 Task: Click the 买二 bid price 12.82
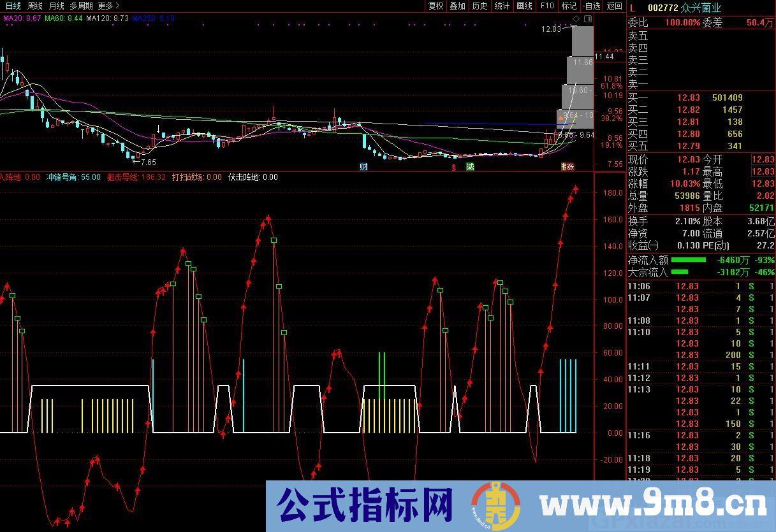click(x=688, y=110)
